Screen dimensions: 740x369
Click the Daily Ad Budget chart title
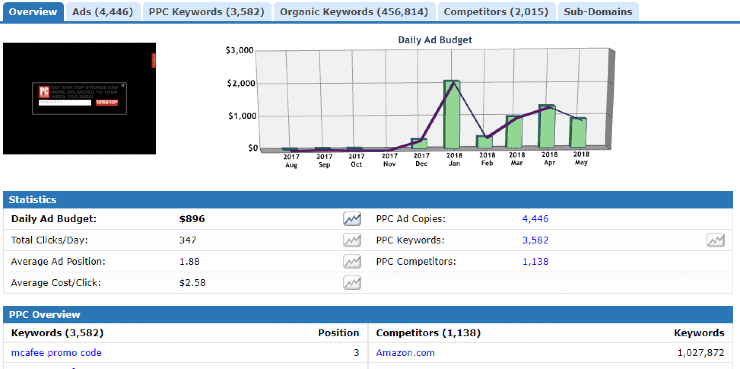435,40
